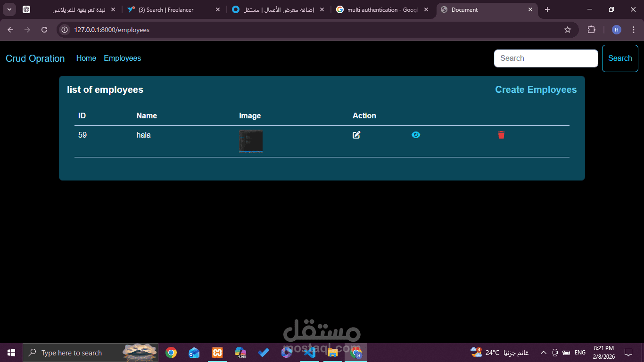The width and height of the screenshot is (644, 362).
Task: Bookmark this page with the star icon
Action: point(568,30)
